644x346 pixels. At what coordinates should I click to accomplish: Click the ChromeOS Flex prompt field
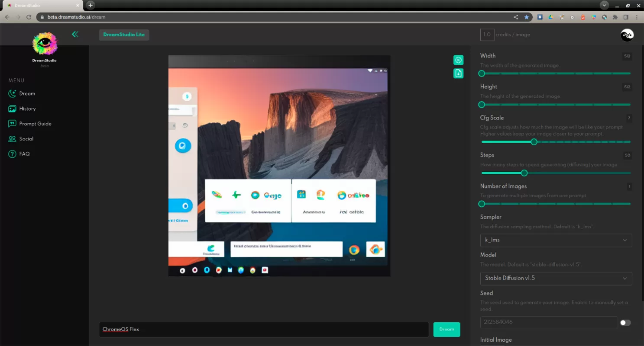coord(263,330)
